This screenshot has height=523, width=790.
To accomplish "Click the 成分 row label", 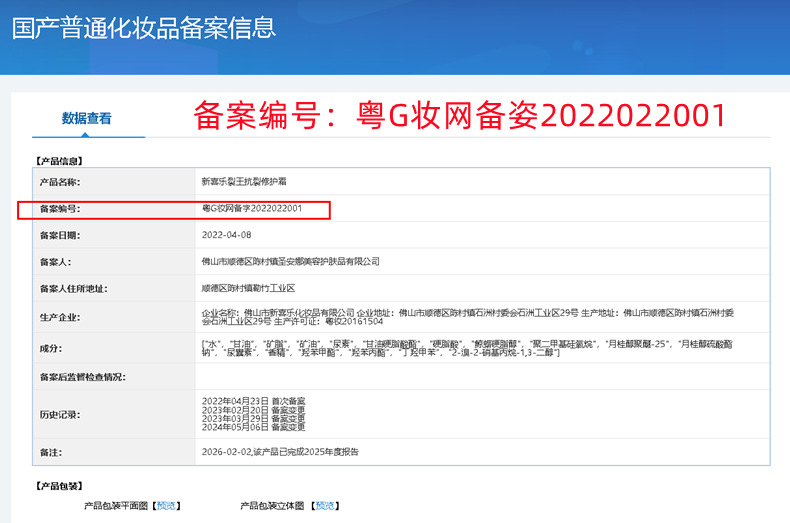I will tap(51, 349).
